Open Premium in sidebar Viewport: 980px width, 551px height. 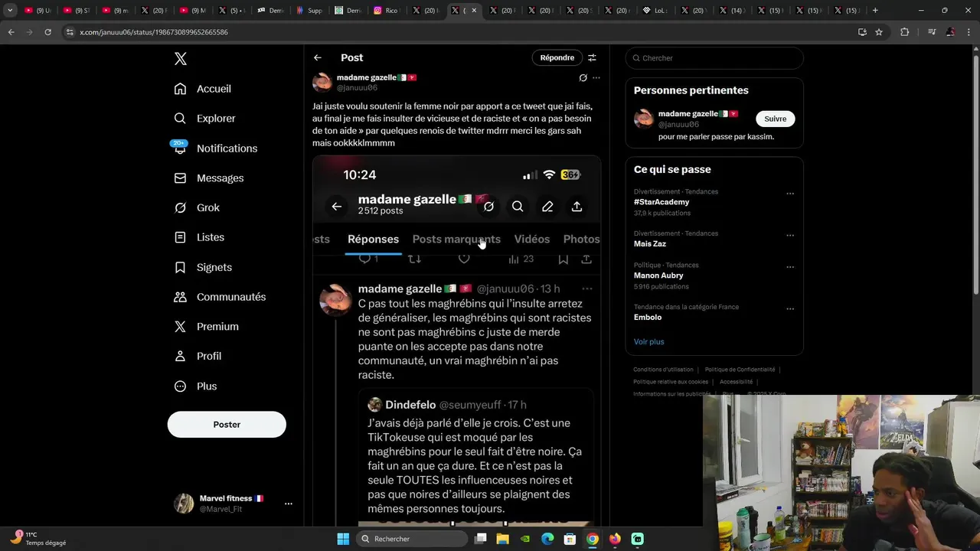(x=206, y=327)
